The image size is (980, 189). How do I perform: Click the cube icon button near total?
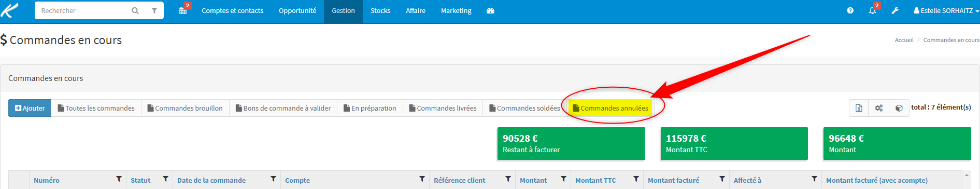click(899, 108)
